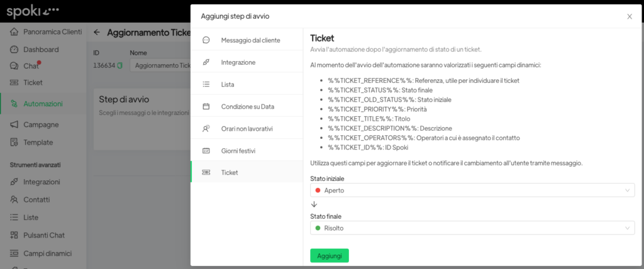Click the Pulsanti Chat sidebar icon
This screenshot has width=644, height=269.
[14, 235]
